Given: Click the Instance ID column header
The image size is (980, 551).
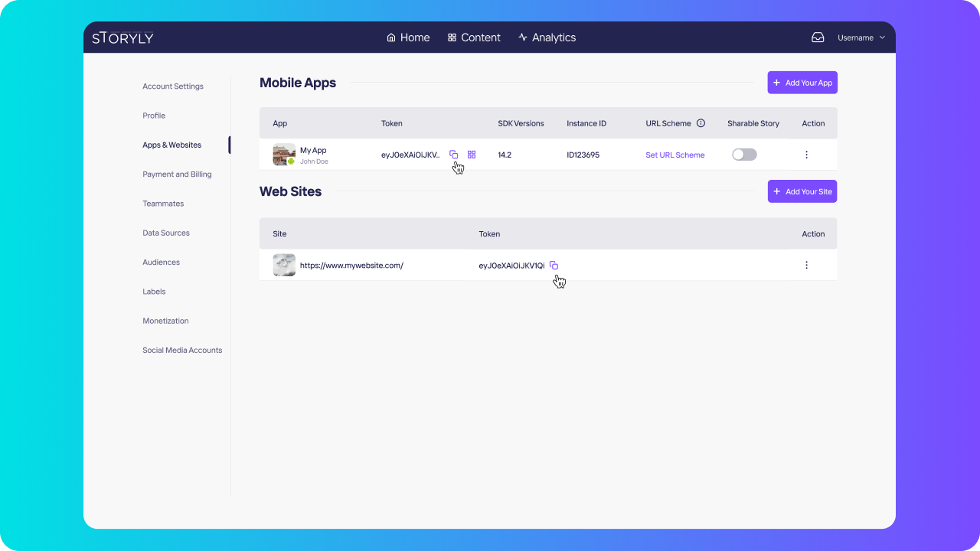Looking at the screenshot, I should 586,123.
